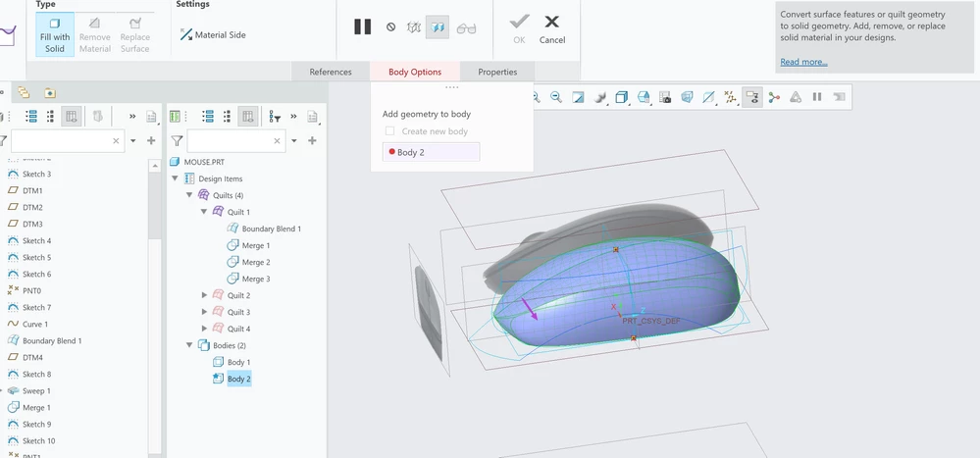The height and width of the screenshot is (458, 980).
Task: Click the zoom out magnifier icon
Action: point(555,97)
